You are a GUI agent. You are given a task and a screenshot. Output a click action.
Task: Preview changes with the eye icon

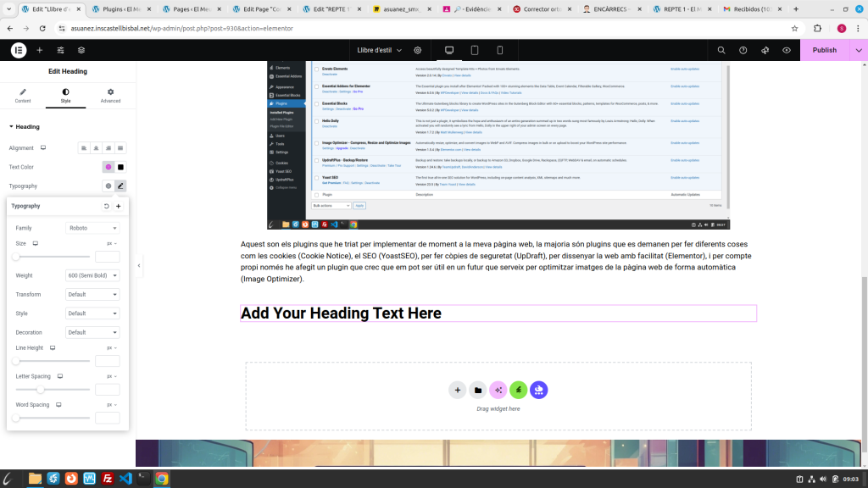click(787, 50)
